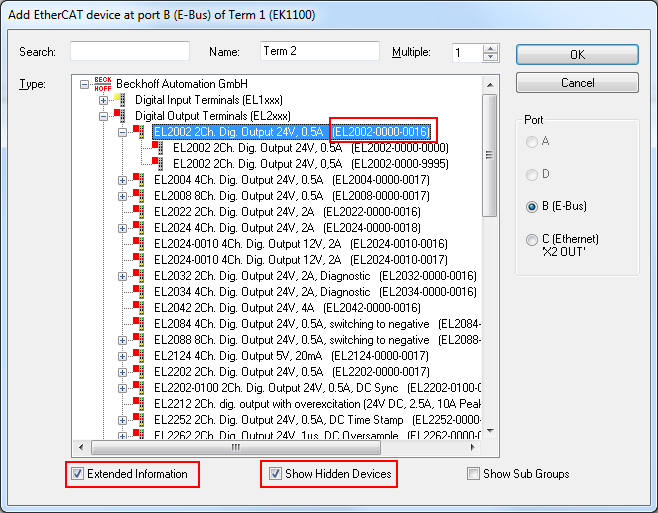Image resolution: width=658 pixels, height=513 pixels.
Task: Focus the Search input field
Action: coord(130,51)
